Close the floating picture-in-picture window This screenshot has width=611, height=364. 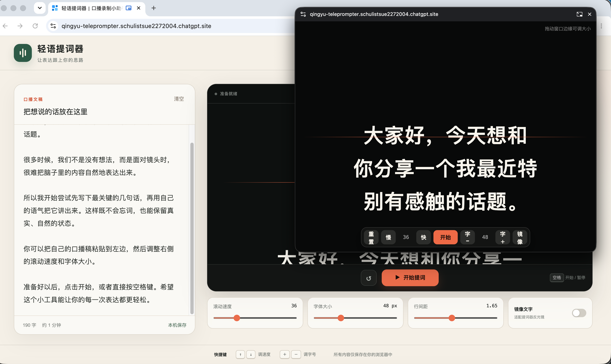[x=589, y=14]
